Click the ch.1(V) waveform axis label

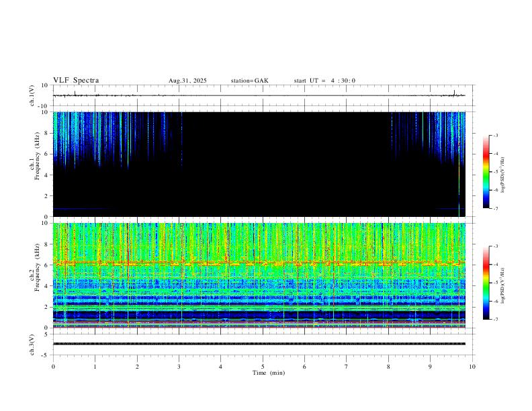tap(32, 95)
